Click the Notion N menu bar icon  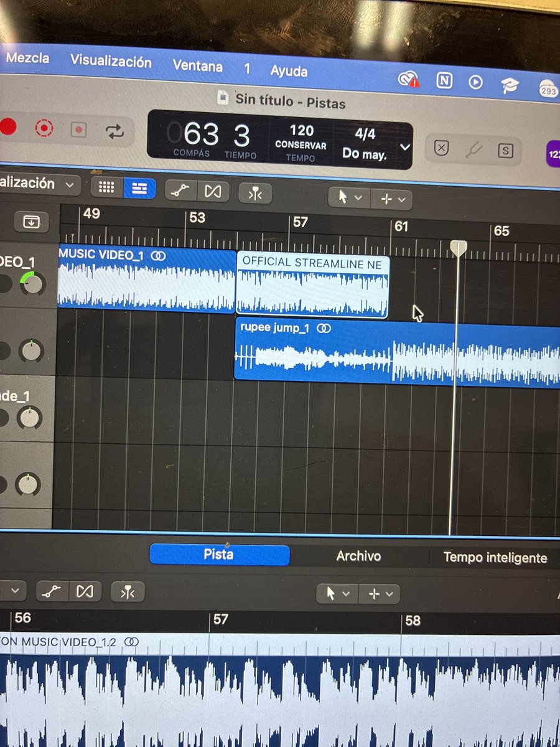[x=444, y=80]
